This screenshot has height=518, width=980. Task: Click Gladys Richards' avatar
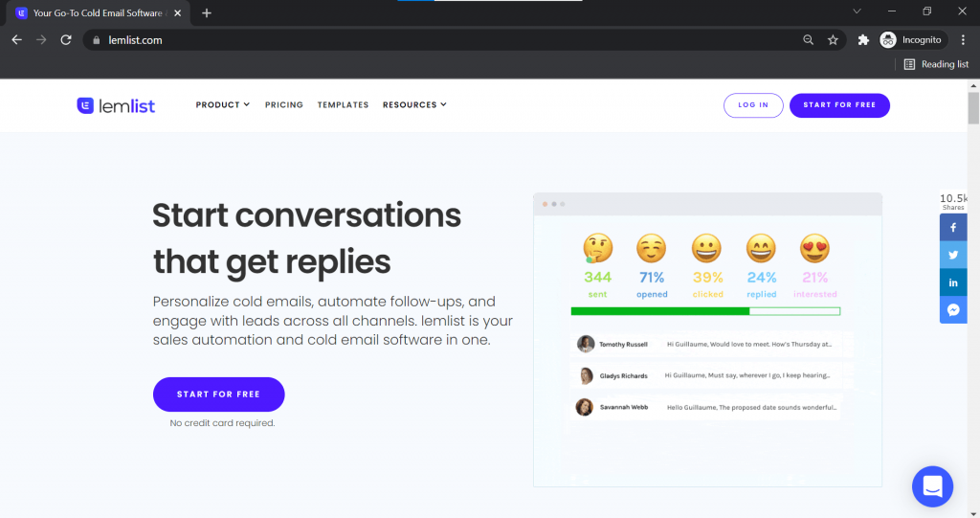(x=586, y=375)
